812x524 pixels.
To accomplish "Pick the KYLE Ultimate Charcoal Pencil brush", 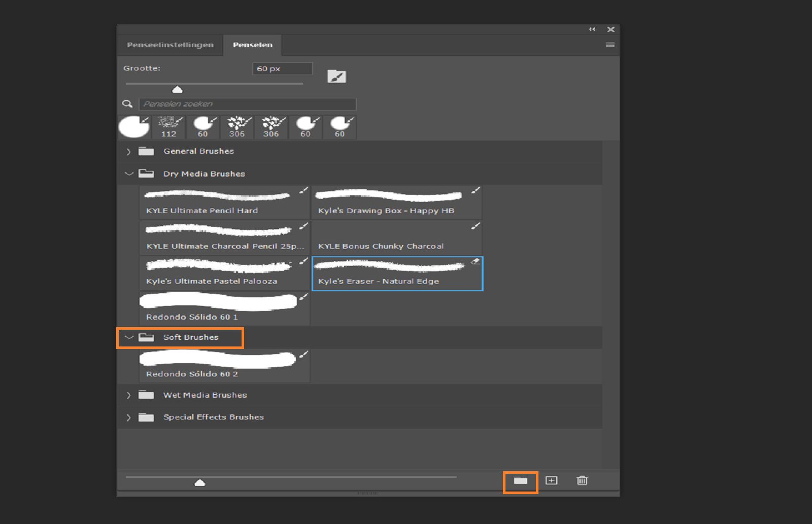I will (x=224, y=237).
